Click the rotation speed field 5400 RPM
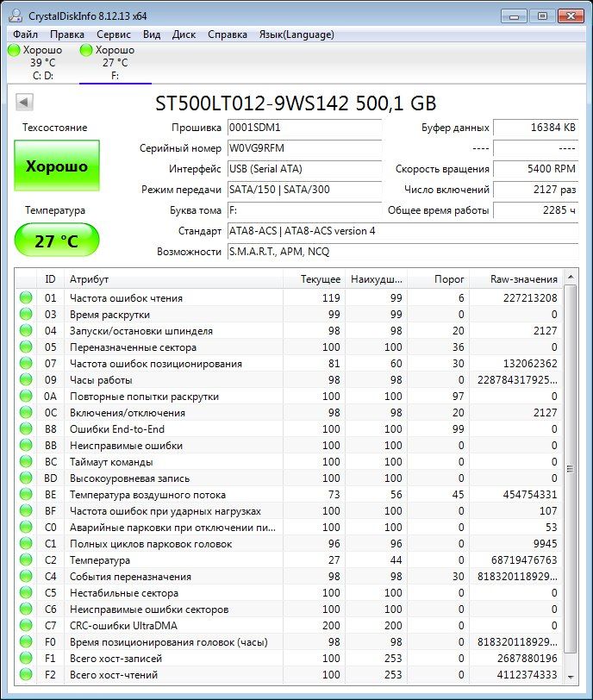Image resolution: width=593 pixels, height=700 pixels. (535, 169)
